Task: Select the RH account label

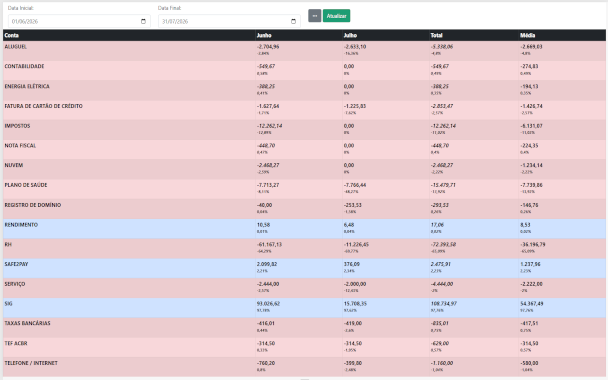Action: tap(8, 244)
